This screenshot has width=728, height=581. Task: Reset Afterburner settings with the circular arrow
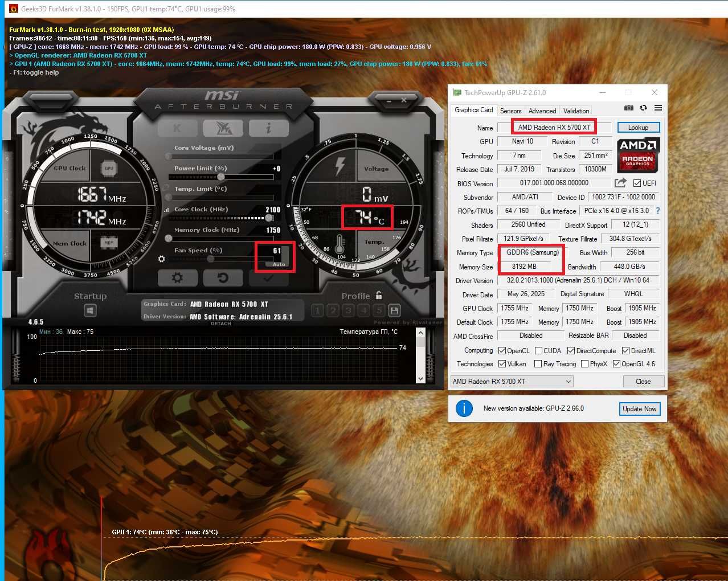[x=223, y=277]
